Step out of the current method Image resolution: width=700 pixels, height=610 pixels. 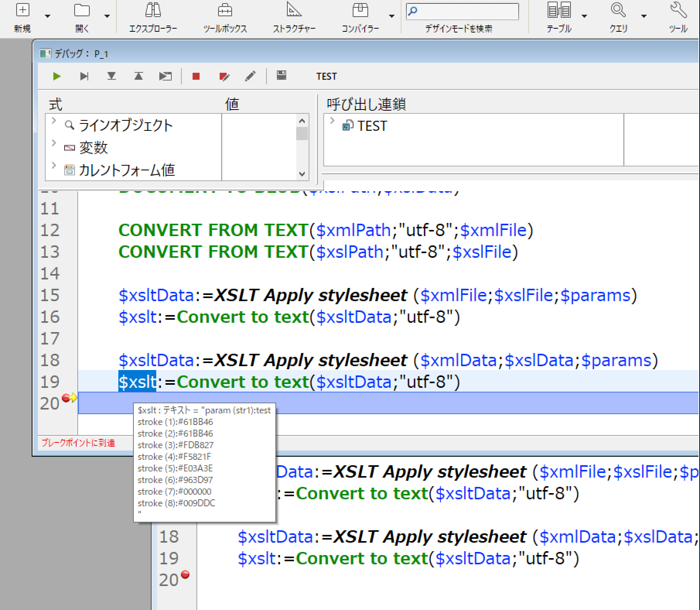(x=138, y=76)
